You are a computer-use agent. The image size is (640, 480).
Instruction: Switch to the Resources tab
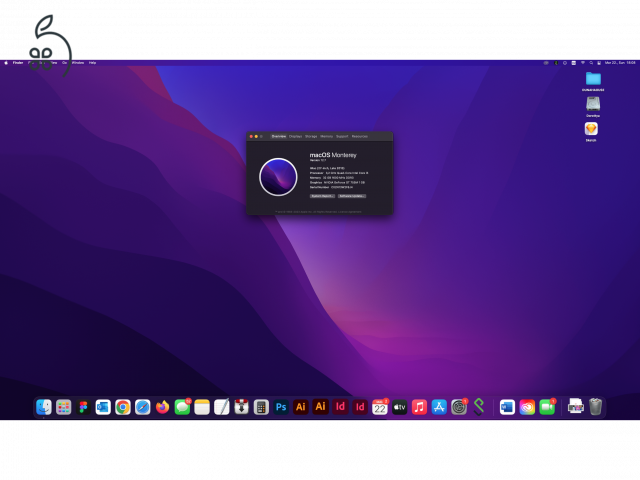[360, 136]
